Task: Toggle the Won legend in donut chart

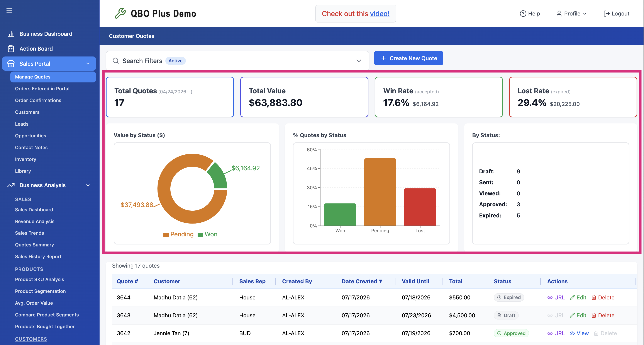Action: (x=207, y=234)
